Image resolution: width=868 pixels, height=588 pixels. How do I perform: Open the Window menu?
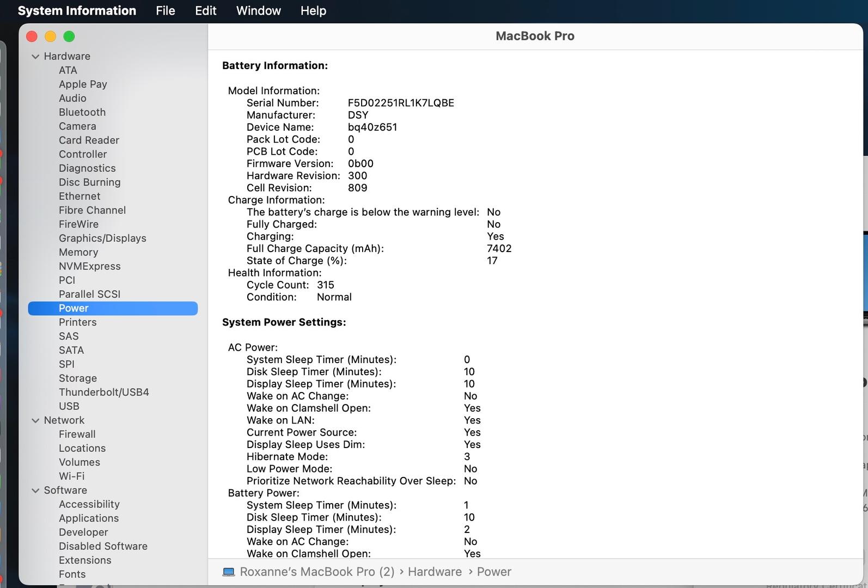pos(259,10)
